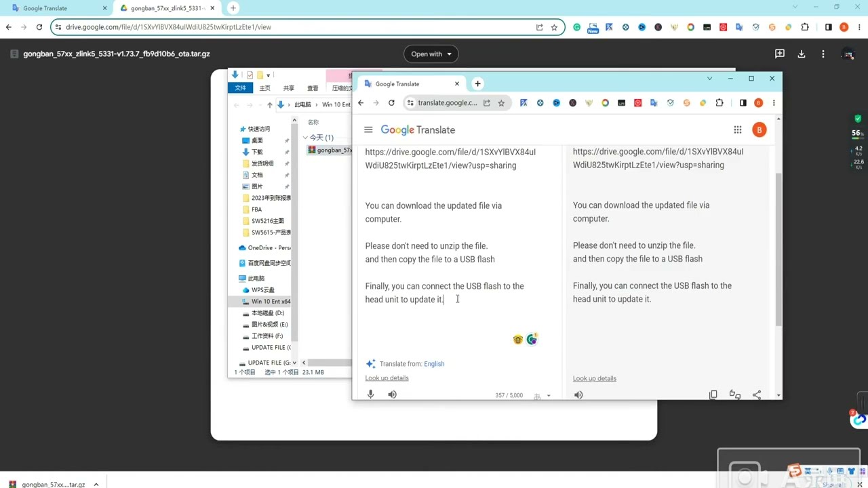
Task: Open quick access toolbar customize dropdown in Explorer
Action: tap(269, 75)
